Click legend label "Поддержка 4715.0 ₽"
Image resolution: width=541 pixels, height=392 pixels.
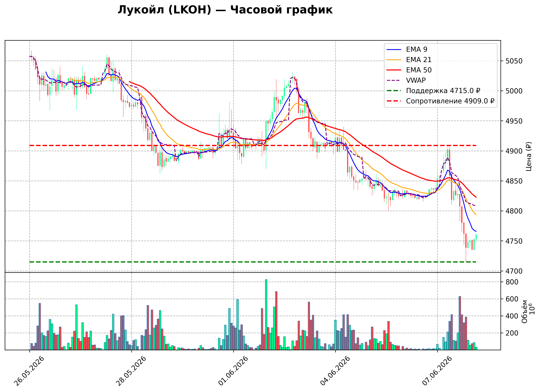pyautogui.click(x=443, y=91)
